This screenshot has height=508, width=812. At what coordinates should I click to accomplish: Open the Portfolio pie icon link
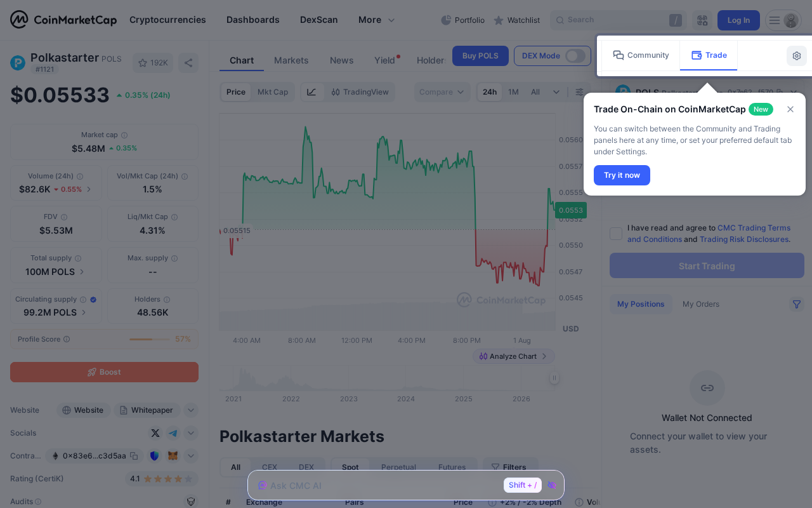pos(463,20)
